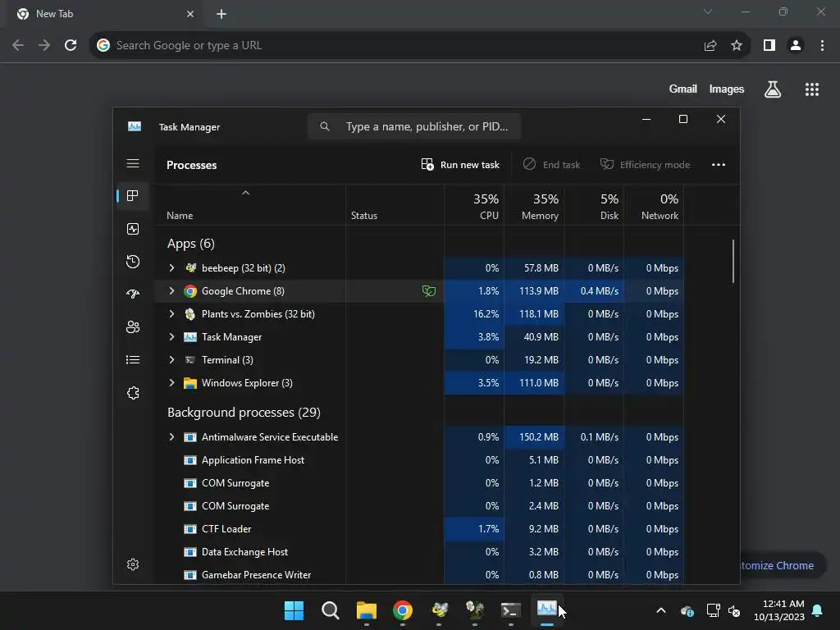
Task: Click the process list vertical scrollbar
Action: pyautogui.click(x=733, y=261)
